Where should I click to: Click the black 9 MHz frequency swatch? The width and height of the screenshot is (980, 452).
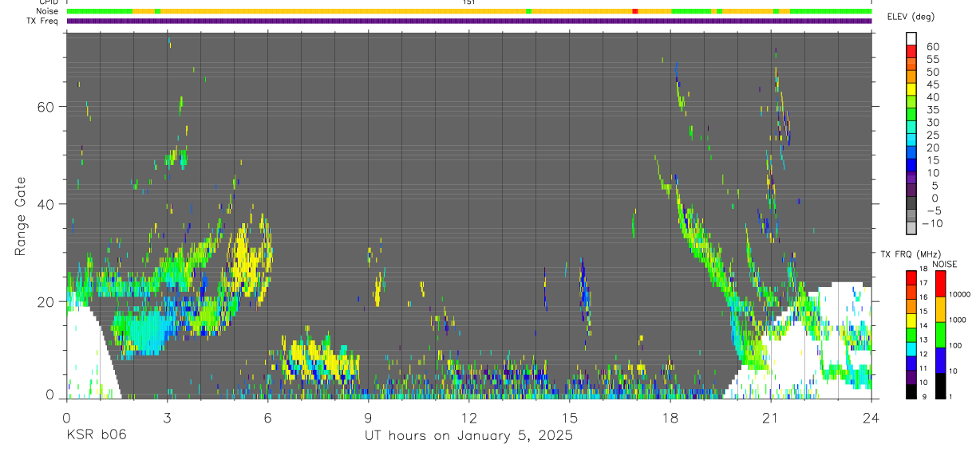pos(911,391)
